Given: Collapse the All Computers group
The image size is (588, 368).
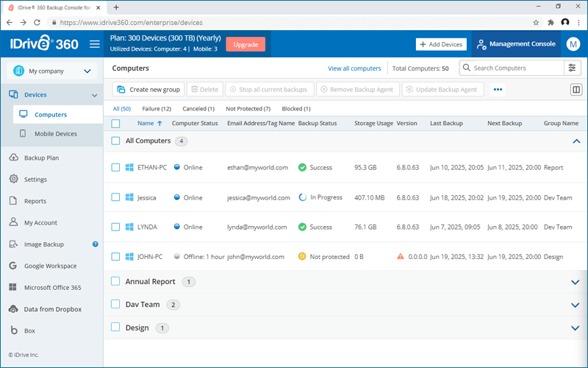Looking at the screenshot, I should (x=576, y=141).
